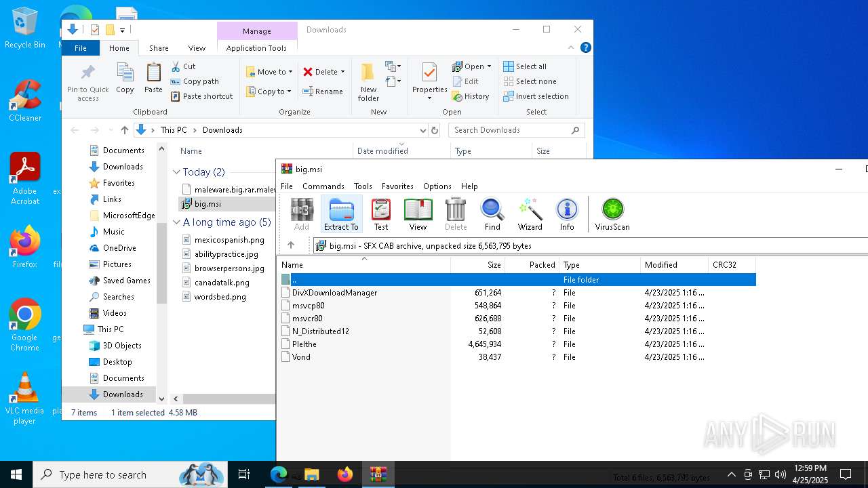This screenshot has width=868, height=488.
Task: Click Copy path in the Explorer ribbon
Action: 195,81
